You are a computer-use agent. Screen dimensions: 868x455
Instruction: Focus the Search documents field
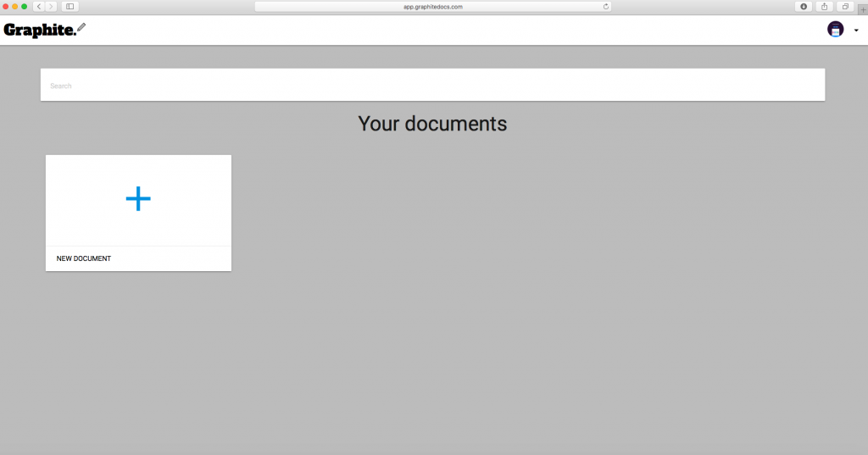point(432,85)
